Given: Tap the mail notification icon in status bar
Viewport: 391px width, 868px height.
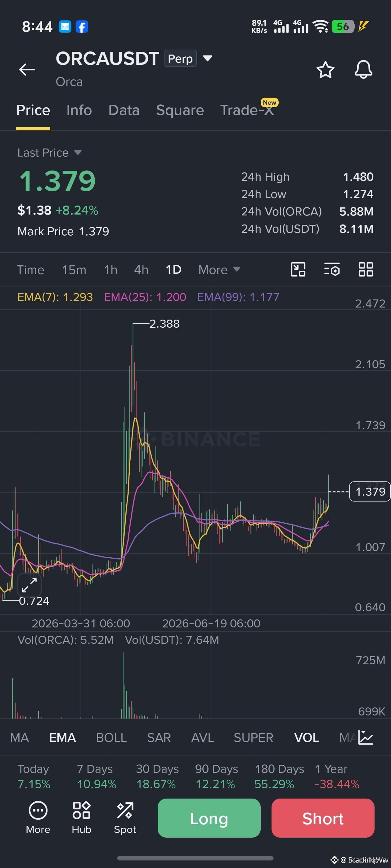Looking at the screenshot, I should pyautogui.click(x=65, y=27).
